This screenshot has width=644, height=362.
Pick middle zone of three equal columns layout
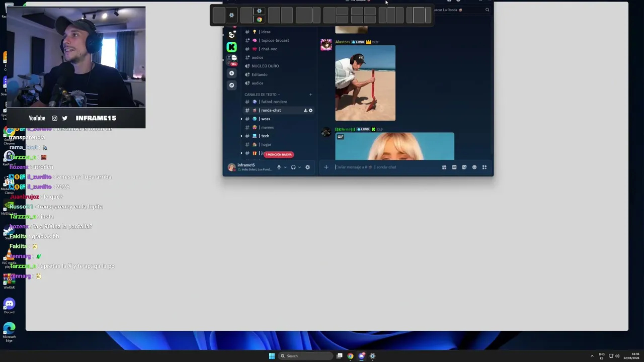pos(391,15)
